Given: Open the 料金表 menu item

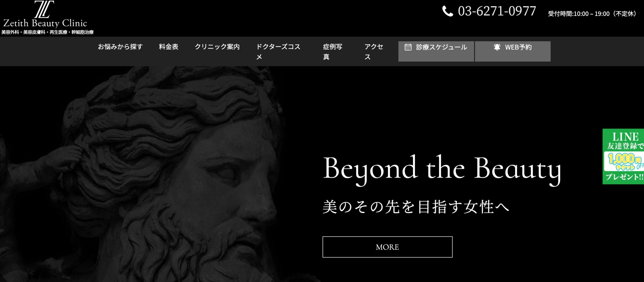Looking at the screenshot, I should click(x=169, y=47).
